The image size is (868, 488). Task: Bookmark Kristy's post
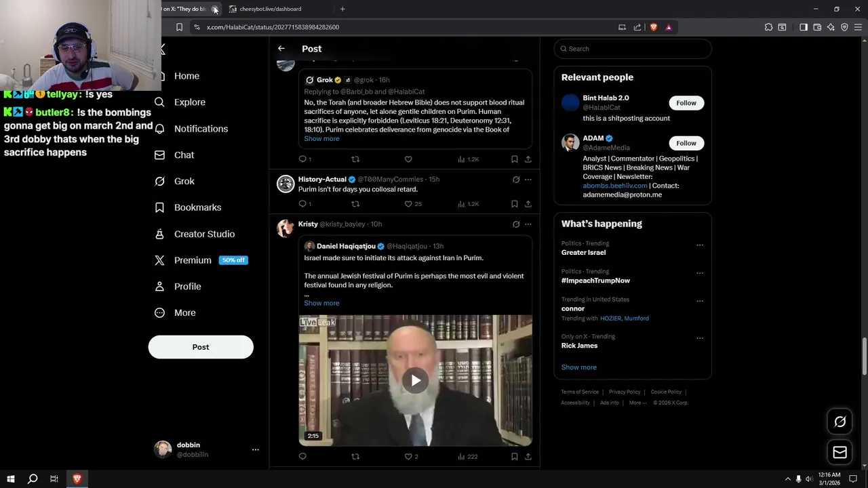click(514, 457)
